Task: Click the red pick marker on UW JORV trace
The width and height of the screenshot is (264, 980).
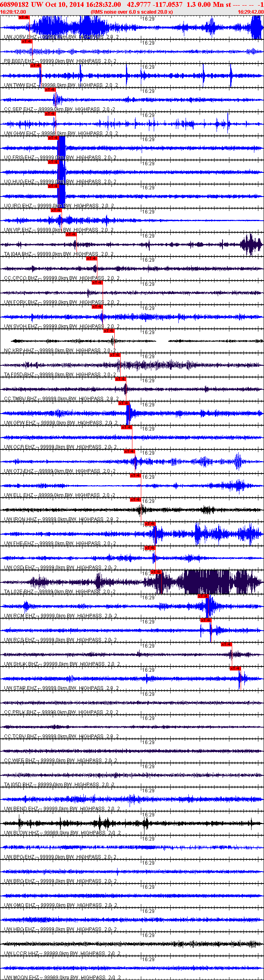Action: (24, 18)
